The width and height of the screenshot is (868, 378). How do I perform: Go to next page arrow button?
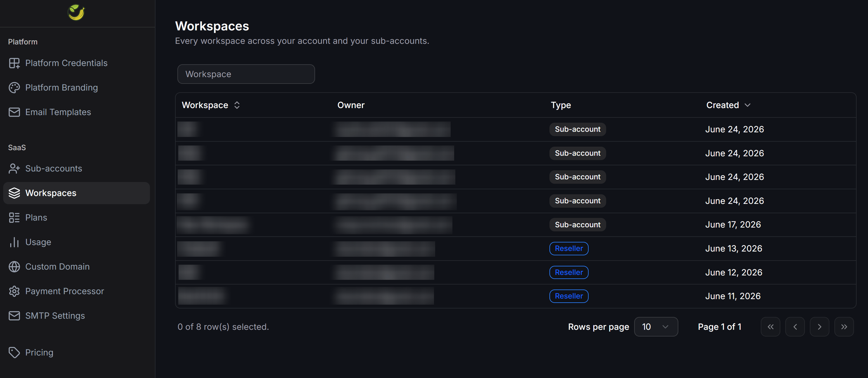(x=819, y=327)
